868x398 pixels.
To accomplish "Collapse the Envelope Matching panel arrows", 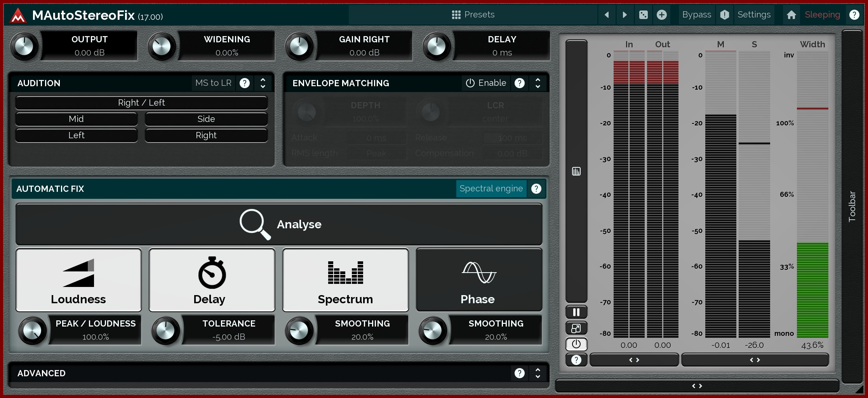I will [537, 83].
